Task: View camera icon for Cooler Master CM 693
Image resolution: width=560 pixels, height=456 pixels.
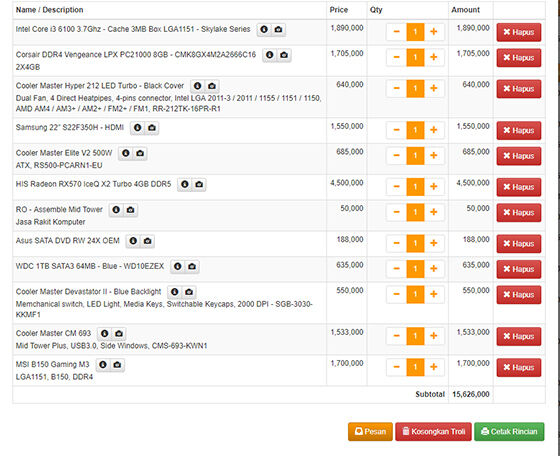Action: (119, 334)
